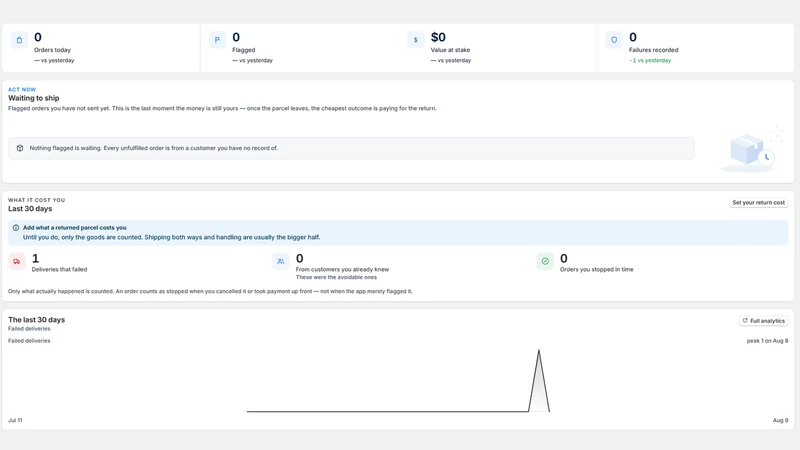Click the Orders you stopped in time checkmark icon
This screenshot has height=450, width=800.
tap(545, 261)
